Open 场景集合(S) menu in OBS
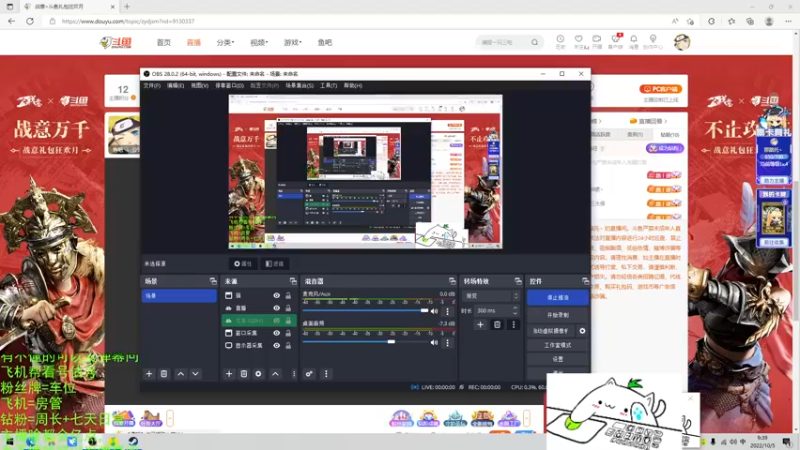Screen dimensions: 800x450 tap(299, 86)
